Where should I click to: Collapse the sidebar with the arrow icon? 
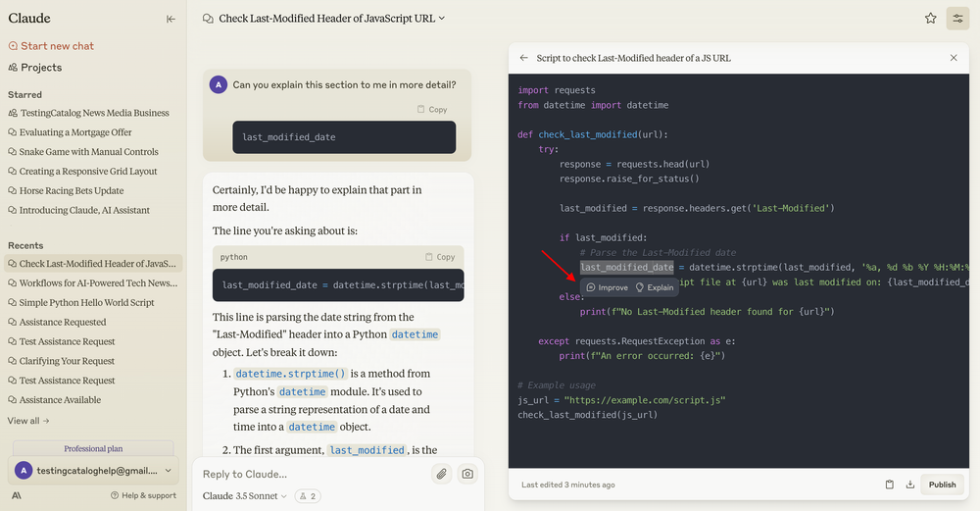coord(171,19)
